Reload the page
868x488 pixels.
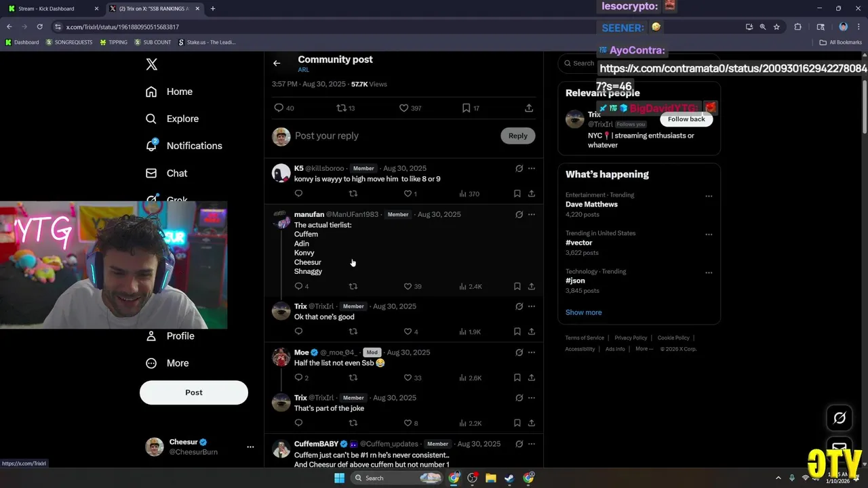(39, 26)
